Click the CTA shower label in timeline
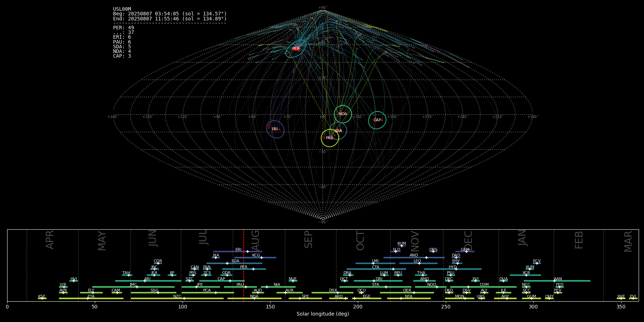This screenshot has width=644, height=322. point(375,267)
